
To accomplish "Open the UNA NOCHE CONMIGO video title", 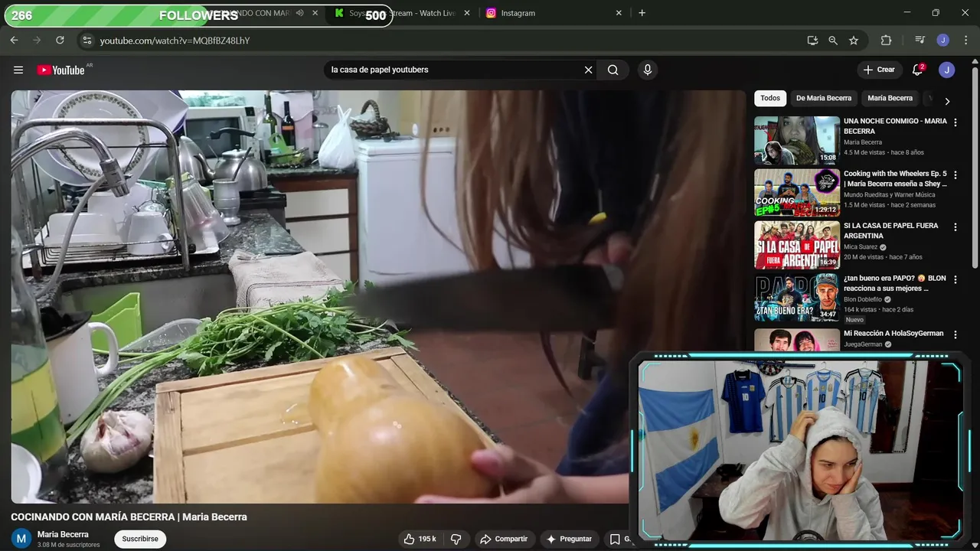I will pyautogui.click(x=895, y=126).
